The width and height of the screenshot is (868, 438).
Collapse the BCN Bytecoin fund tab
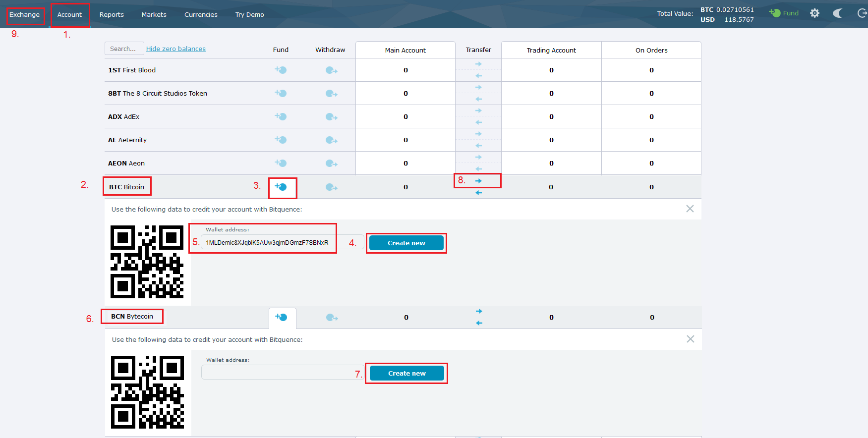point(282,318)
